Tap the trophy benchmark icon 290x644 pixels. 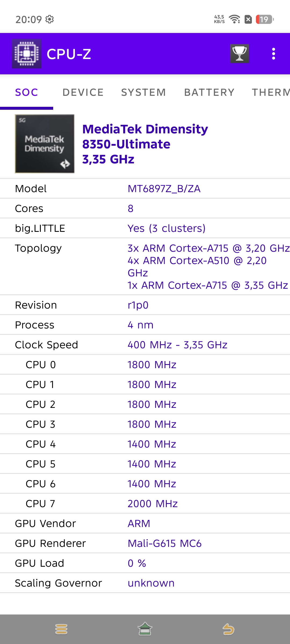point(239,54)
